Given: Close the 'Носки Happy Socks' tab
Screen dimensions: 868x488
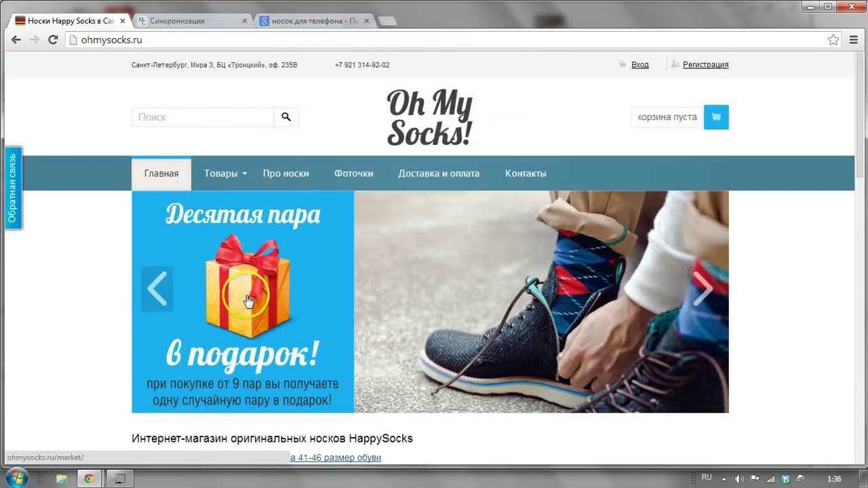Looking at the screenshot, I should [x=123, y=21].
